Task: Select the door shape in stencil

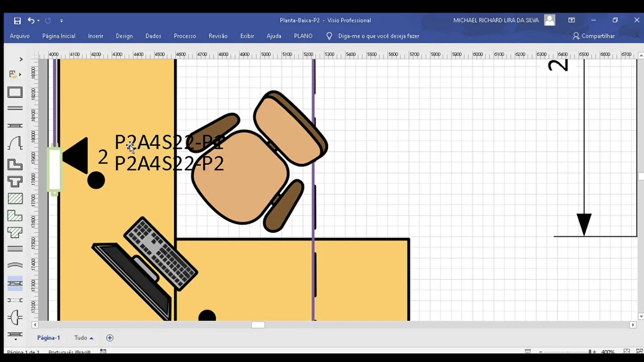Action: pos(15,317)
